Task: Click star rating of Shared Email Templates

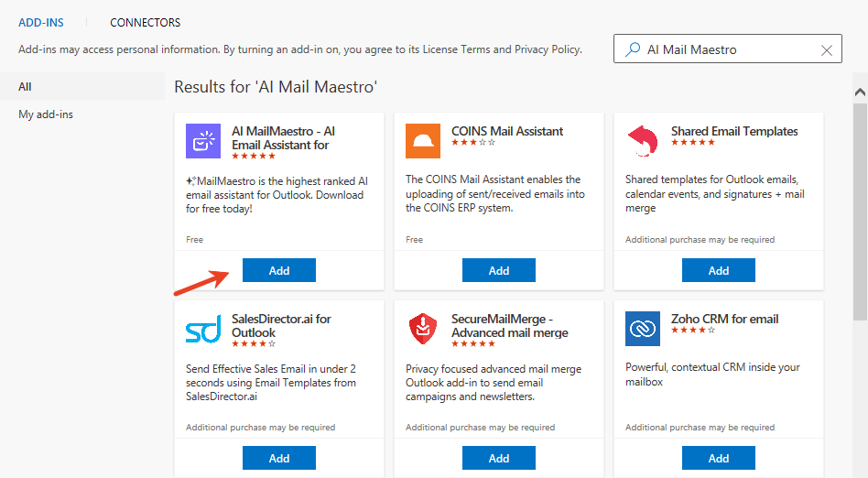Action: click(693, 142)
